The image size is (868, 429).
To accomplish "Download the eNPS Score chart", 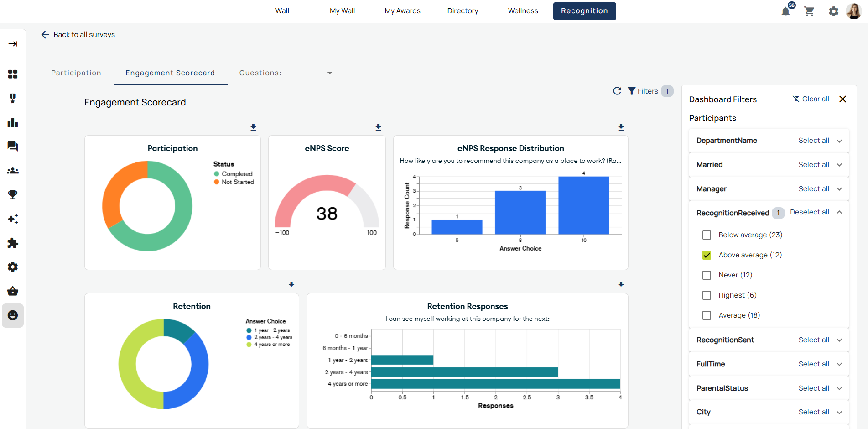I will click(378, 127).
